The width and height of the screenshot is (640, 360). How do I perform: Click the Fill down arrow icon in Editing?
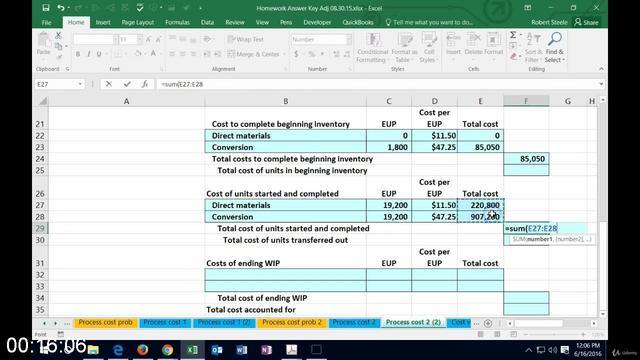pyautogui.click(x=513, y=46)
